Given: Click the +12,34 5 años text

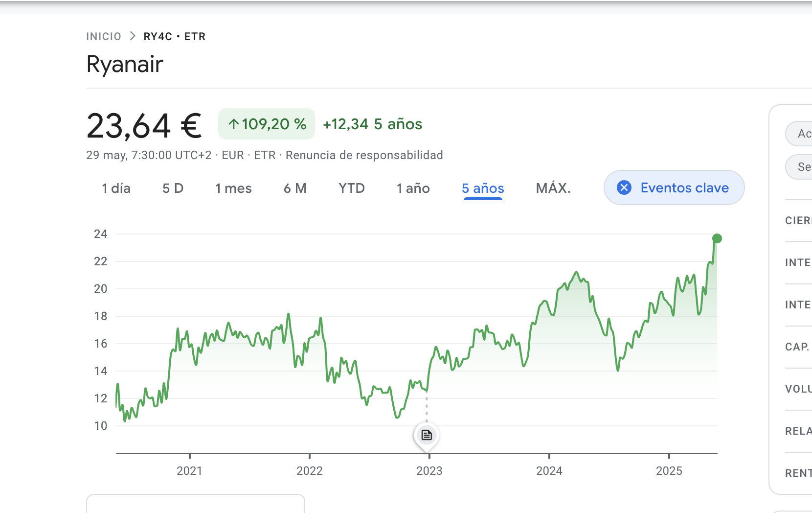Looking at the screenshot, I should click(372, 124).
